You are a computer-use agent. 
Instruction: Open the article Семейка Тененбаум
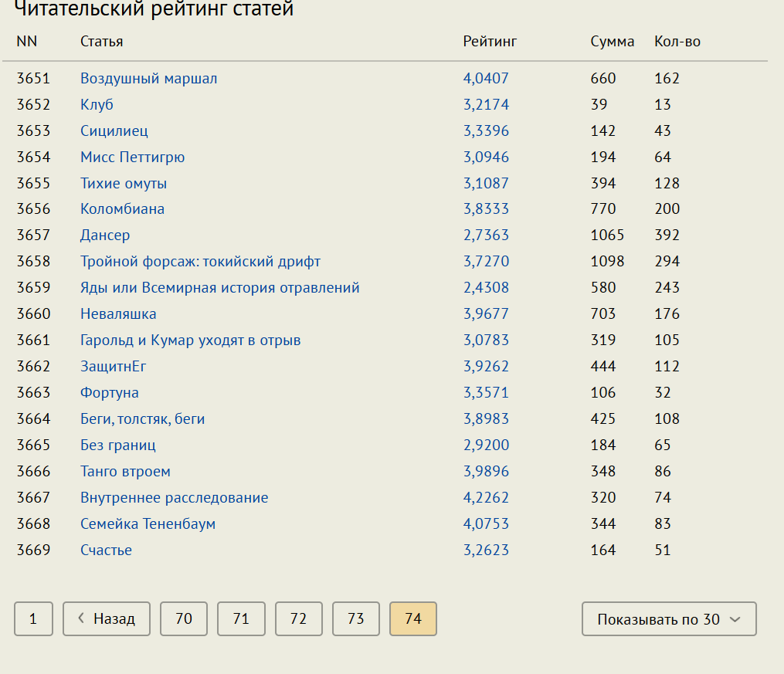(148, 523)
